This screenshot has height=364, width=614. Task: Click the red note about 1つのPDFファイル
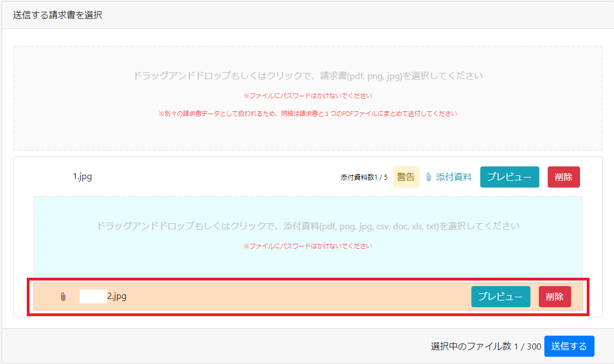[x=308, y=114]
